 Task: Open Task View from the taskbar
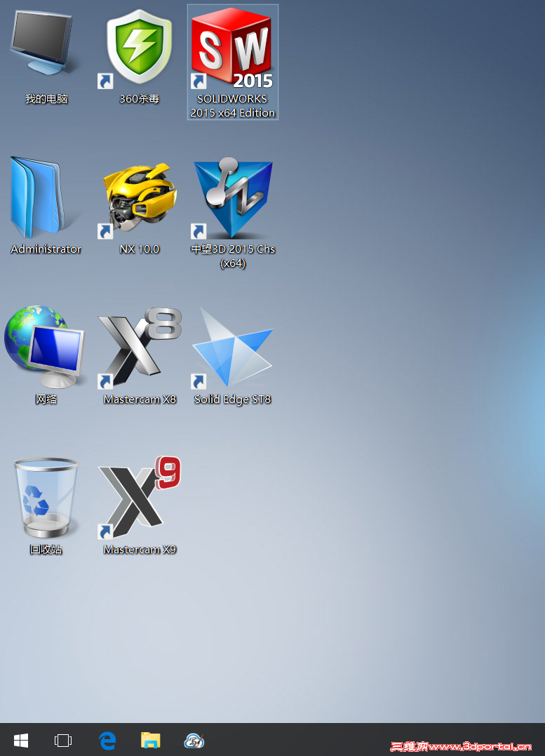click(x=63, y=740)
